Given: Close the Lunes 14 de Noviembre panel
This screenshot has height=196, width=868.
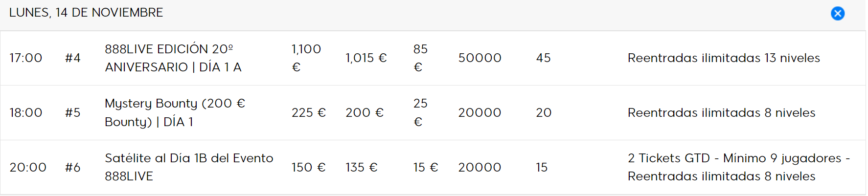Looking at the screenshot, I should (838, 13).
